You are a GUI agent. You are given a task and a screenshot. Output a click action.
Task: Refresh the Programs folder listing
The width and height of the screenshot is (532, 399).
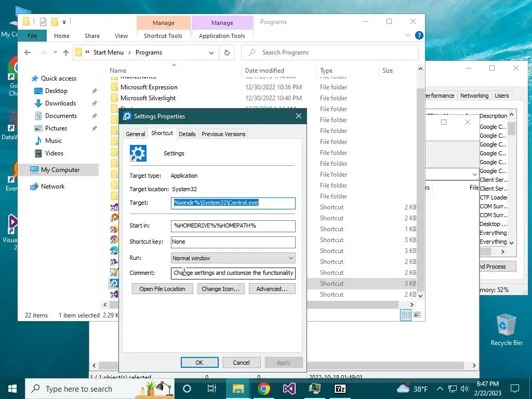click(x=227, y=52)
